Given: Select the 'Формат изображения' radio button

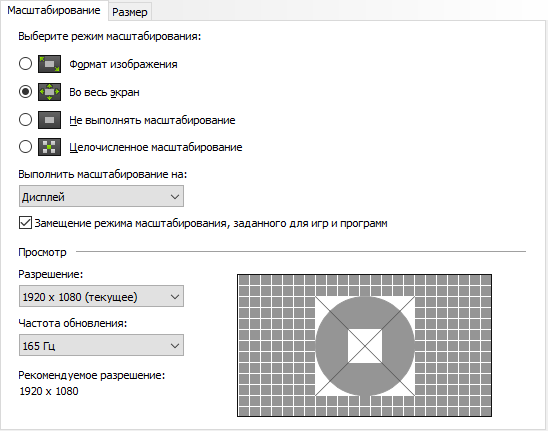Looking at the screenshot, I should point(25,64).
